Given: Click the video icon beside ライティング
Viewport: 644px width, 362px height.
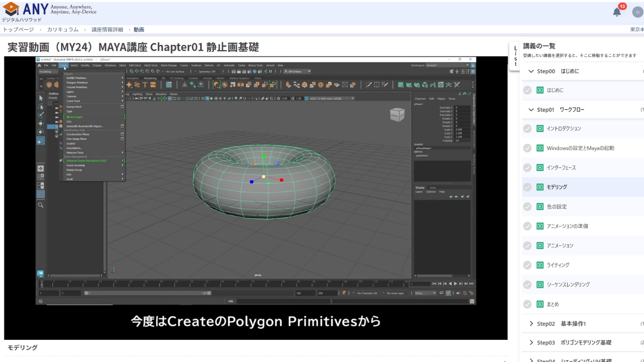Looking at the screenshot, I should [540, 265].
